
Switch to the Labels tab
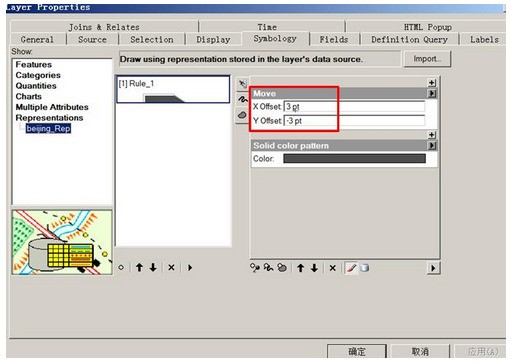(484, 39)
